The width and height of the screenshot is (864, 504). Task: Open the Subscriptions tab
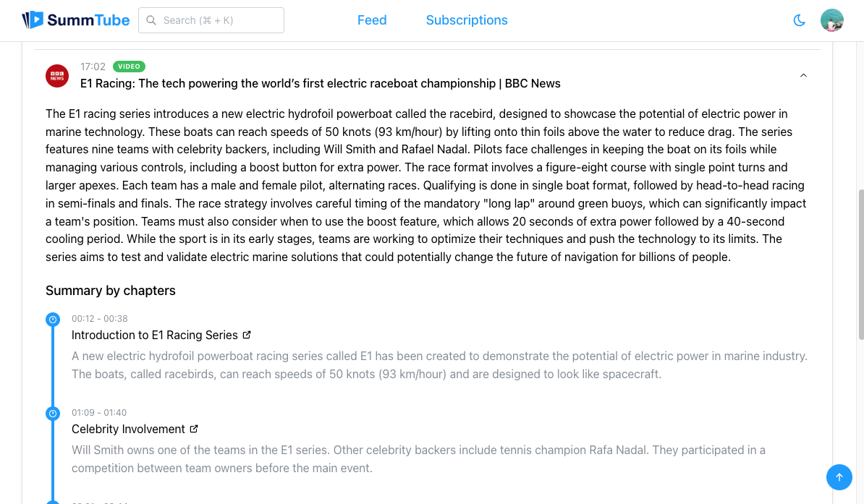tap(467, 20)
